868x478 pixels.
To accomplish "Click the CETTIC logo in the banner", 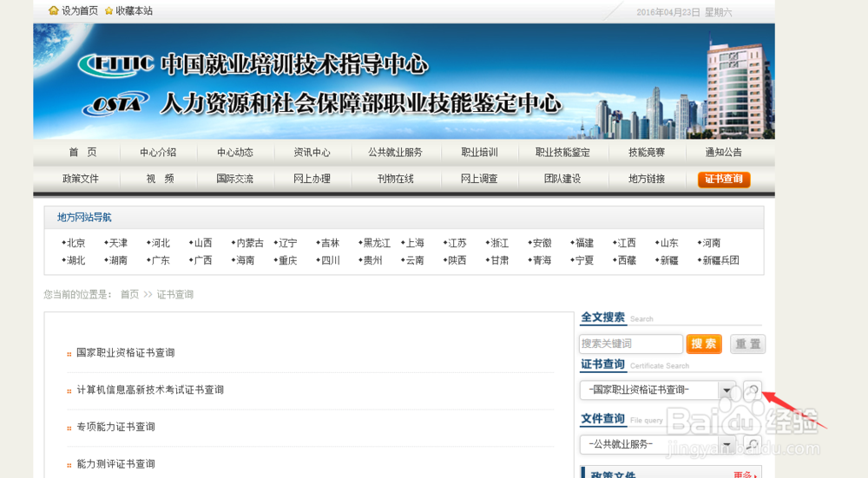I will [115, 65].
